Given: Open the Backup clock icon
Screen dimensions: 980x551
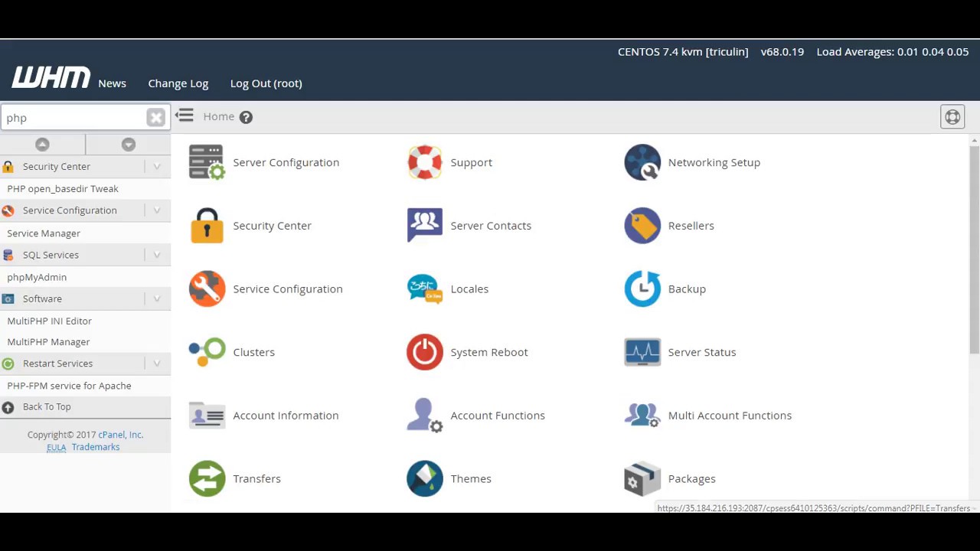Looking at the screenshot, I should (x=642, y=289).
